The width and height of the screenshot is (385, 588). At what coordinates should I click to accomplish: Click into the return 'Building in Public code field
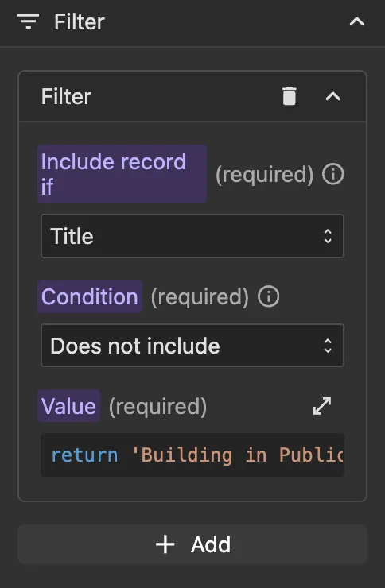[192, 455]
